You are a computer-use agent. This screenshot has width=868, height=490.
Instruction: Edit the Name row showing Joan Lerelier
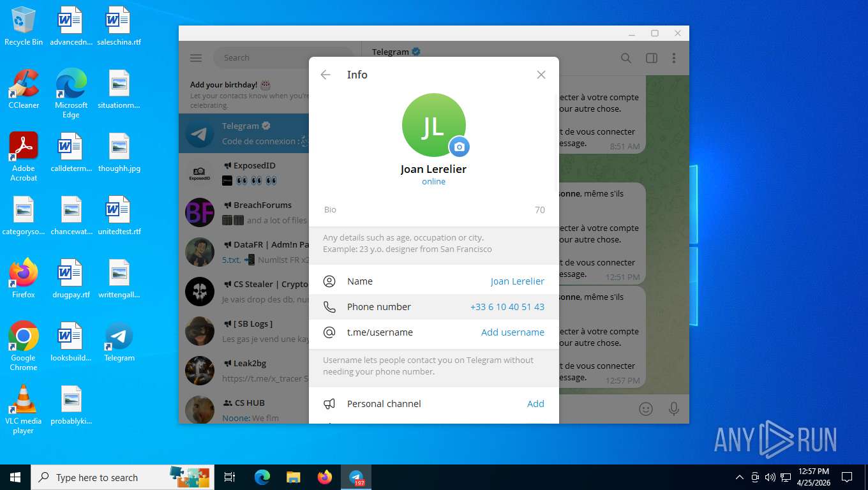coord(434,281)
